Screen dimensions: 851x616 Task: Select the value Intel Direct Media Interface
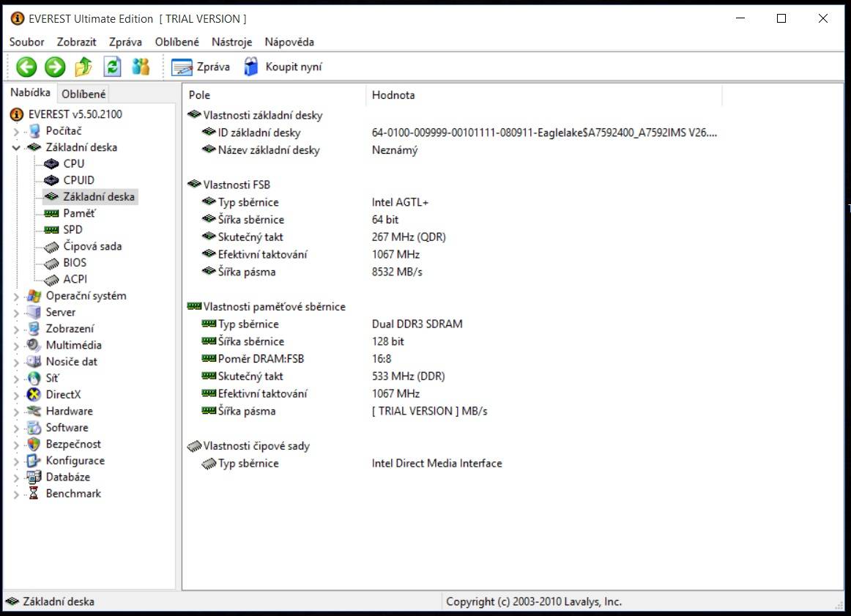coord(437,464)
